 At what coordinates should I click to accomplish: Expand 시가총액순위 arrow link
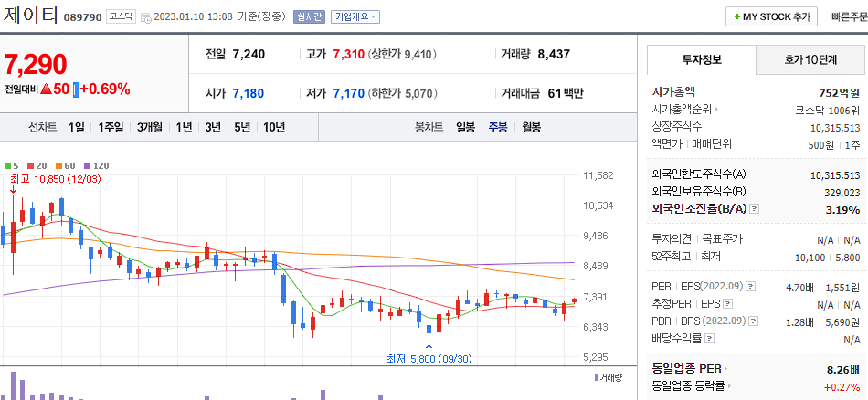716,111
